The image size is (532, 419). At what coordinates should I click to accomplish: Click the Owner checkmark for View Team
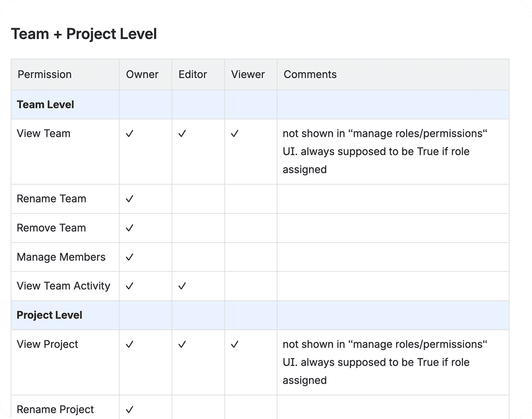click(129, 134)
